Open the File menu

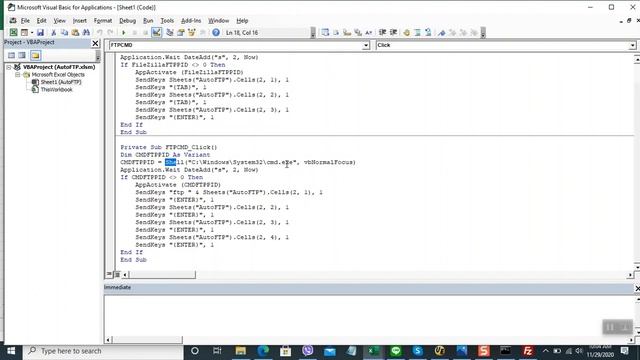coord(25,20)
